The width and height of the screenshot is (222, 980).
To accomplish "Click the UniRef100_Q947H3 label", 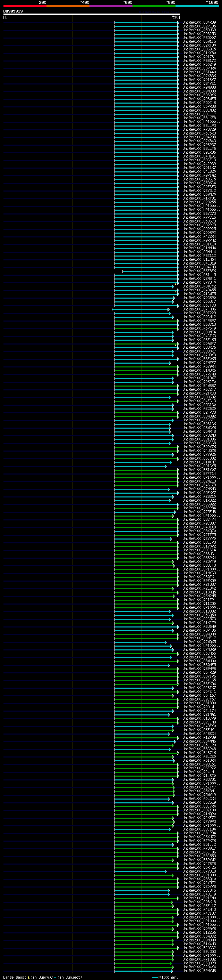I will 199,267.
